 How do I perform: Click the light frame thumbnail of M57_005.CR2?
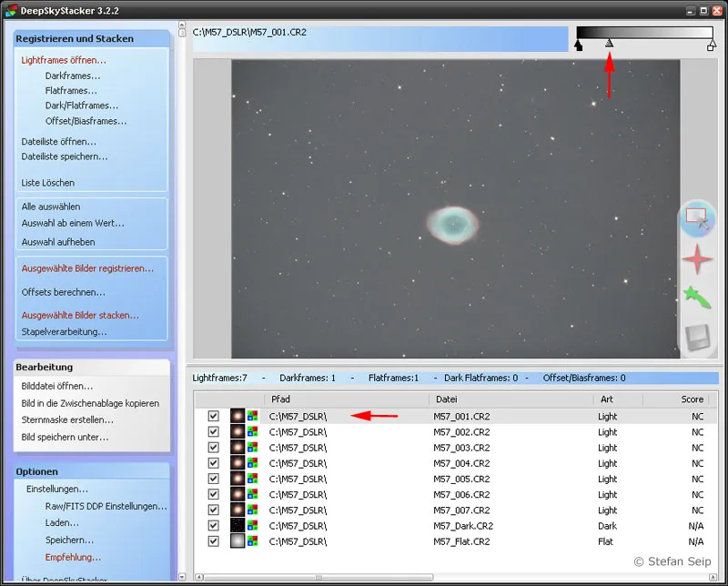pyautogui.click(x=238, y=479)
